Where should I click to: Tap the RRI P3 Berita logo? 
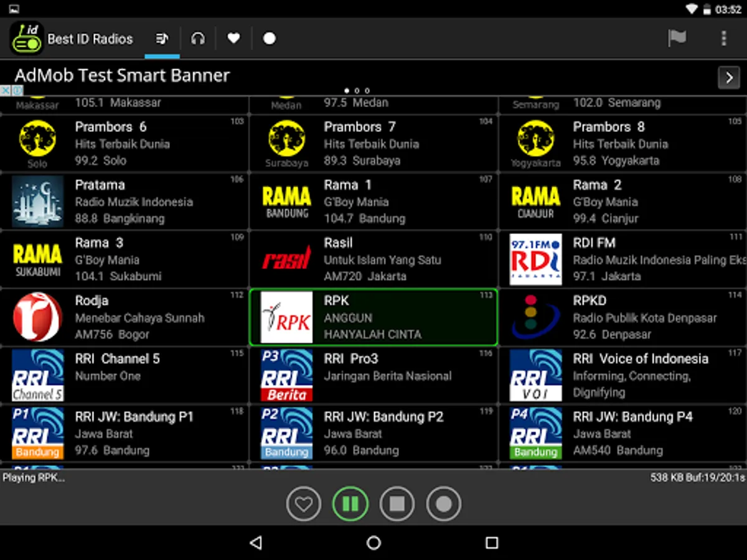pyautogui.click(x=286, y=375)
